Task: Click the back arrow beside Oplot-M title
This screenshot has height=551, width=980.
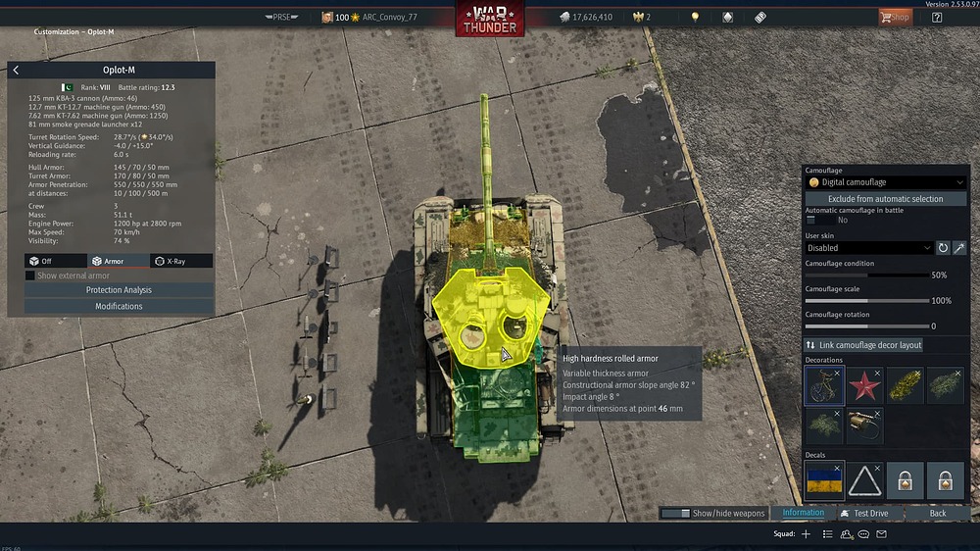Action: point(16,71)
